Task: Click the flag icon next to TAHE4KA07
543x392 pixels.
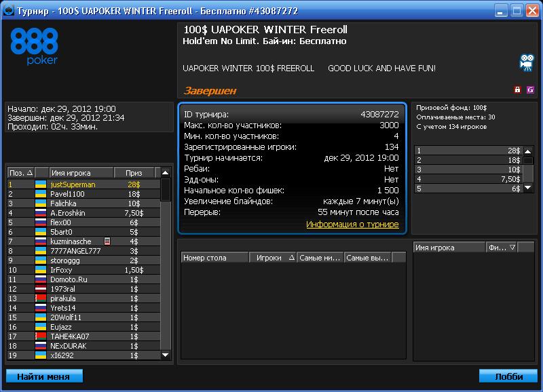Action: tap(41, 336)
